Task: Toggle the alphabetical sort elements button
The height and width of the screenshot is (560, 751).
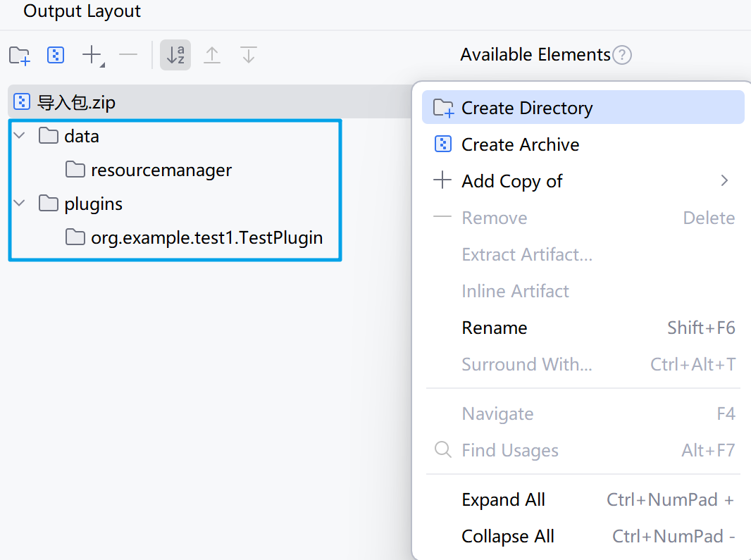Action: point(175,55)
